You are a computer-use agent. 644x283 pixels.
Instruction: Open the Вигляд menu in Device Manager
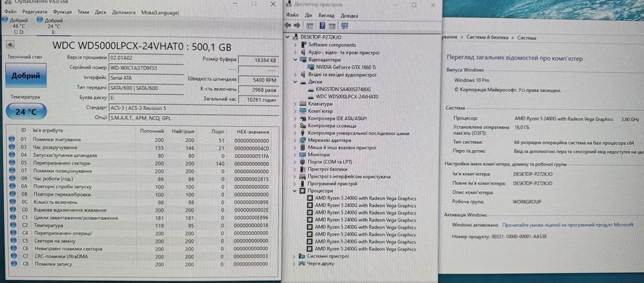pyautogui.click(x=326, y=15)
